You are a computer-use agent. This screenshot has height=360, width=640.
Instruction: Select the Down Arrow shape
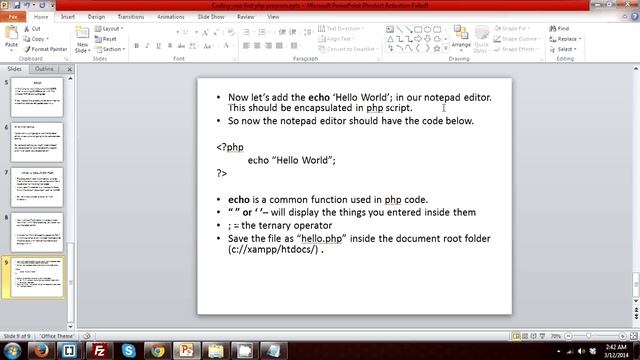point(427,39)
